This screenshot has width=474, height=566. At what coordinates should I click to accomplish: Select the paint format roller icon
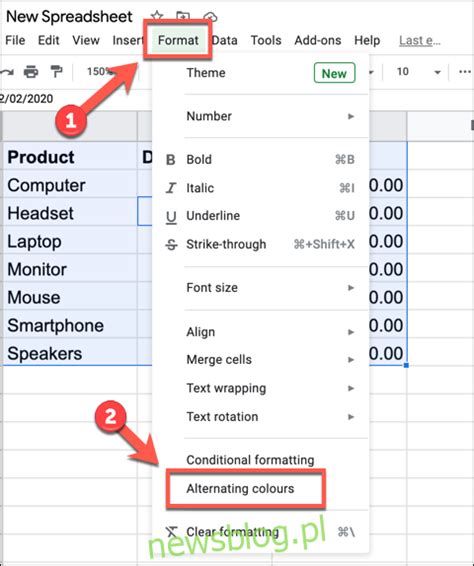[56, 71]
